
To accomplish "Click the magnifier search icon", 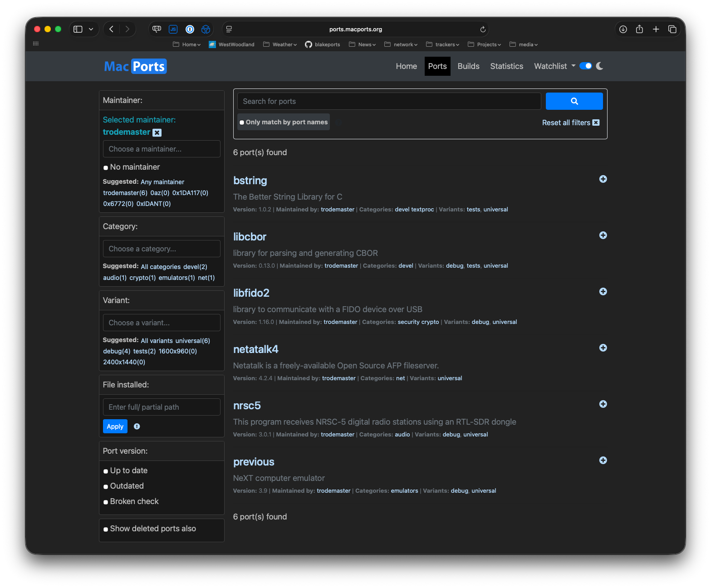I will click(574, 101).
